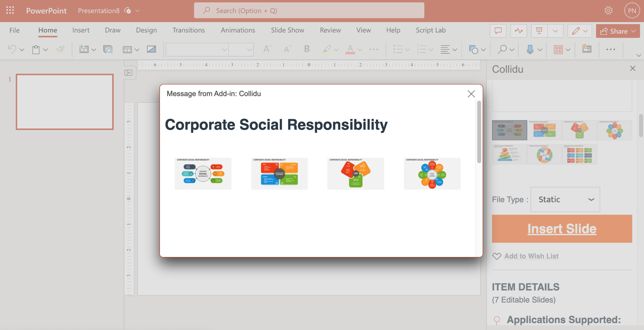Apply Bold formatting
This screenshot has width=644, height=330.
click(x=307, y=49)
